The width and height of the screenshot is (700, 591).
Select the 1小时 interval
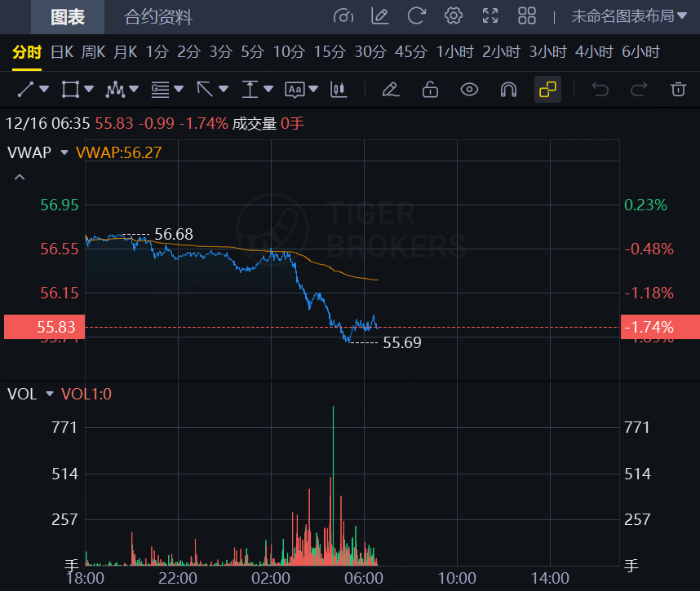point(454,51)
